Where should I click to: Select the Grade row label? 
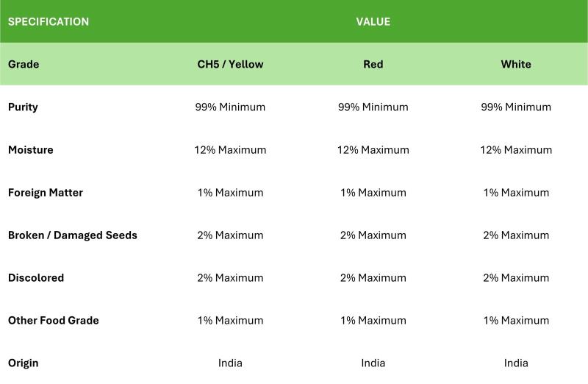[24, 64]
